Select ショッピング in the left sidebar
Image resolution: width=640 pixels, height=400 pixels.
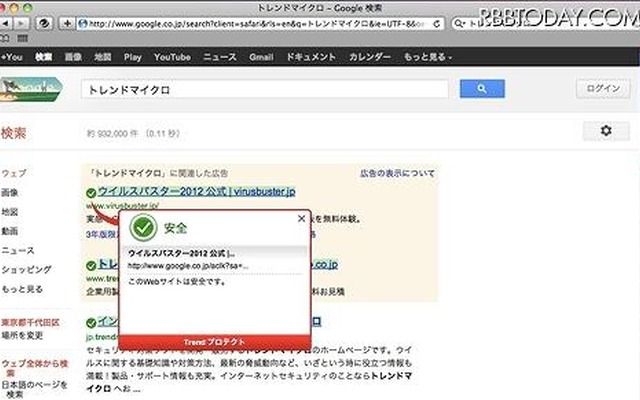pyautogui.click(x=27, y=269)
